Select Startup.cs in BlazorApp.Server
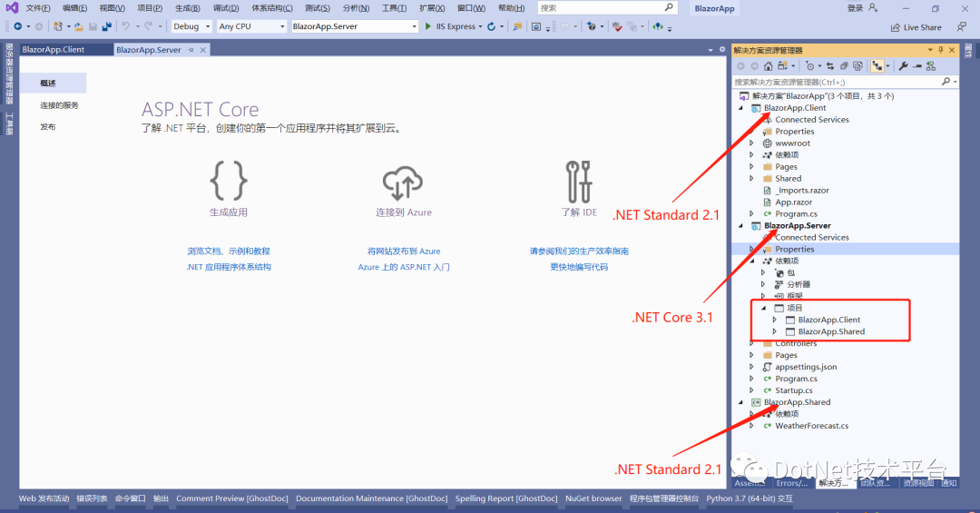The image size is (980, 513). pos(794,390)
